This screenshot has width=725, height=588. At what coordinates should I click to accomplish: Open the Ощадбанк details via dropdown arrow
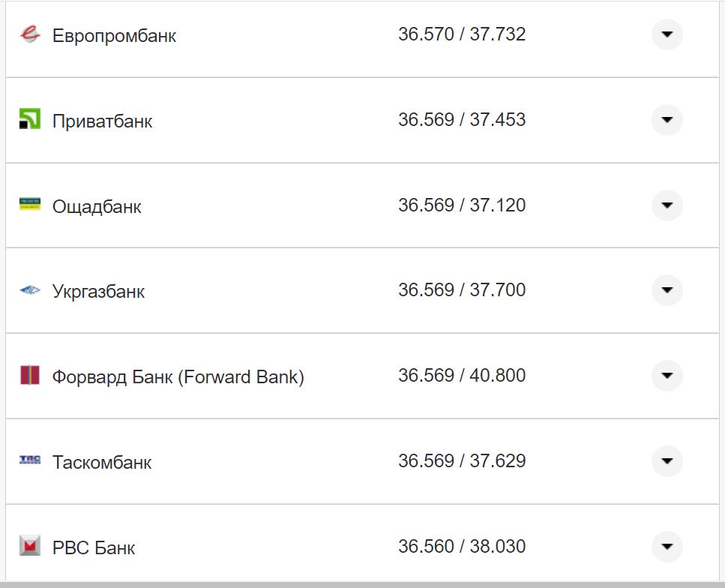coord(667,205)
